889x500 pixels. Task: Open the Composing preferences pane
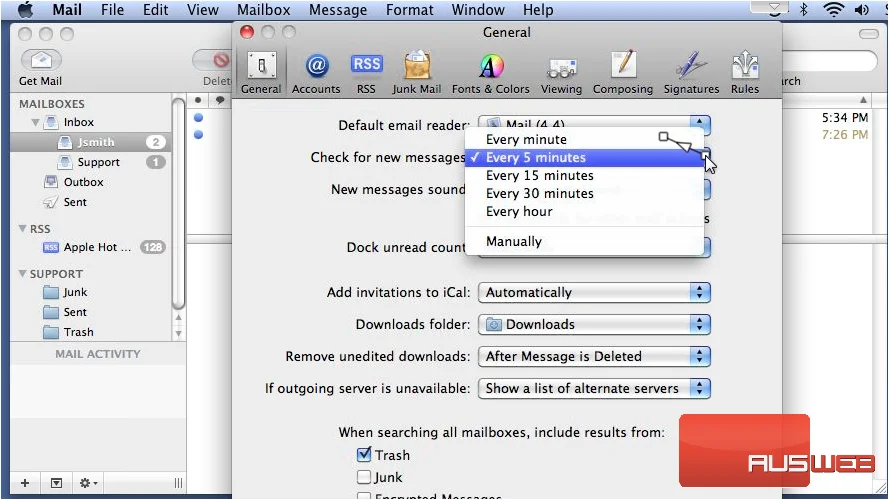pyautogui.click(x=623, y=73)
